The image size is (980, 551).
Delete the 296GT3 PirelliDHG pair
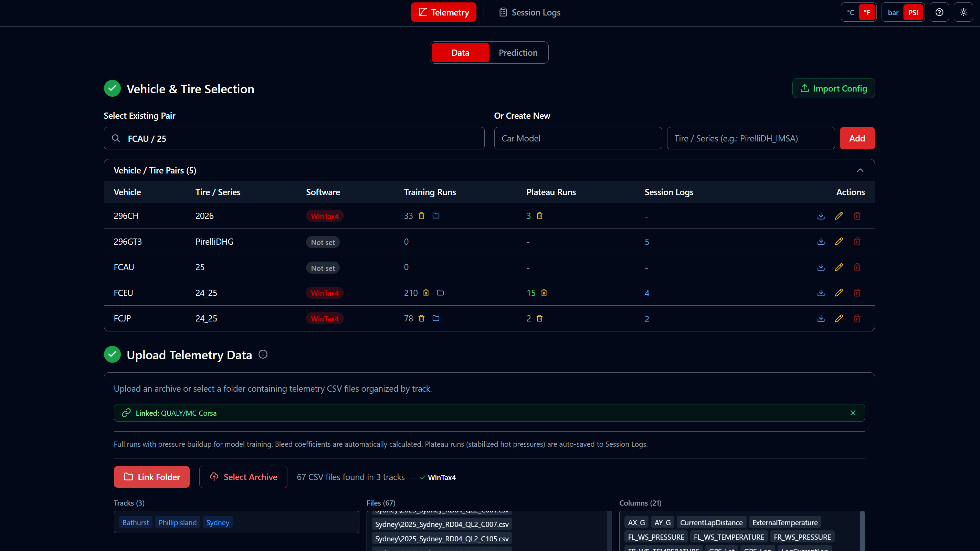(857, 242)
